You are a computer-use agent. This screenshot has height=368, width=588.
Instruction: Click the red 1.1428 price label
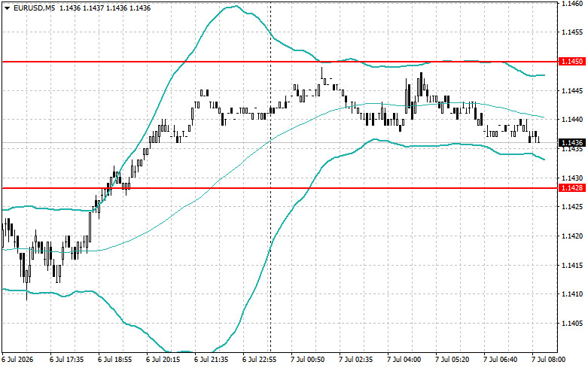(571, 187)
